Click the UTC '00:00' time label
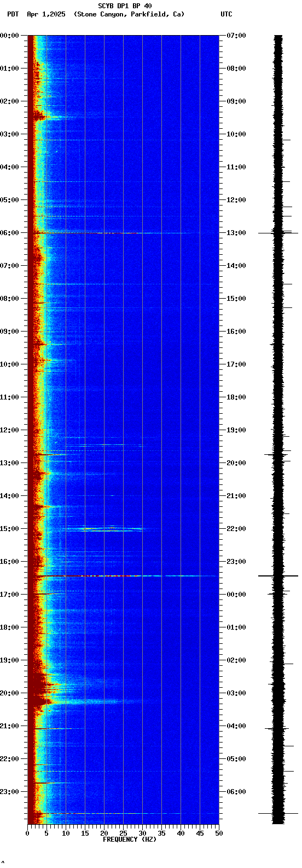The height and width of the screenshot is (868, 302). [236, 595]
